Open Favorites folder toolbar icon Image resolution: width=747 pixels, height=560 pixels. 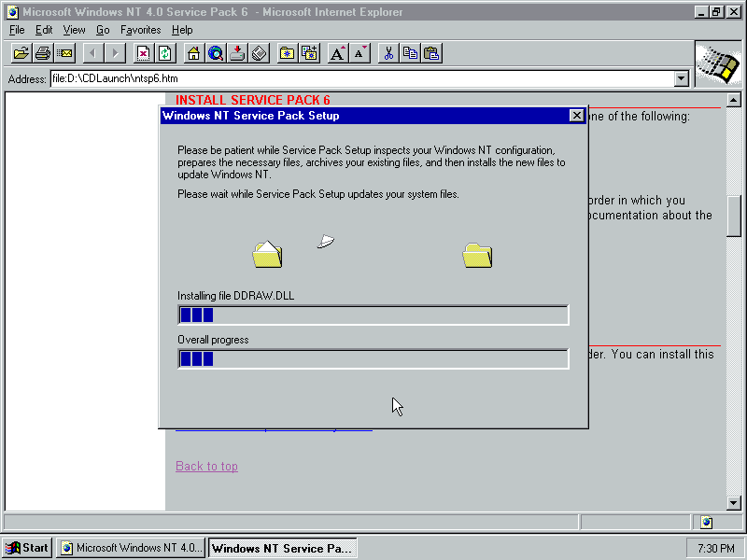point(288,53)
